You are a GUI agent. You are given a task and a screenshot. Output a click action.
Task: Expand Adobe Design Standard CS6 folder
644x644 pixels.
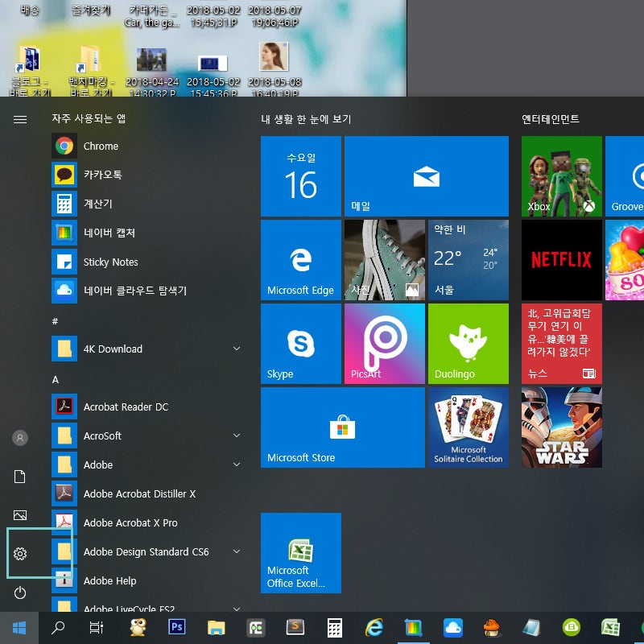237,551
